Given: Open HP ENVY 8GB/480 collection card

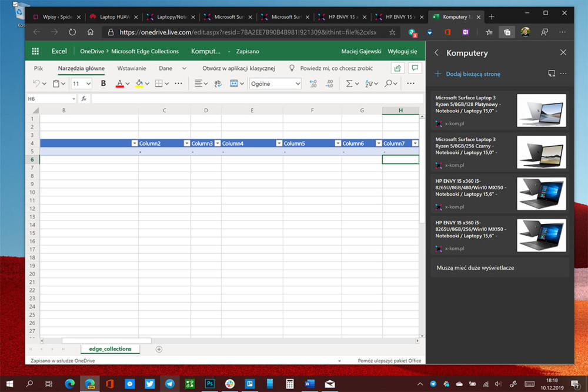Looking at the screenshot, I should (x=500, y=193).
